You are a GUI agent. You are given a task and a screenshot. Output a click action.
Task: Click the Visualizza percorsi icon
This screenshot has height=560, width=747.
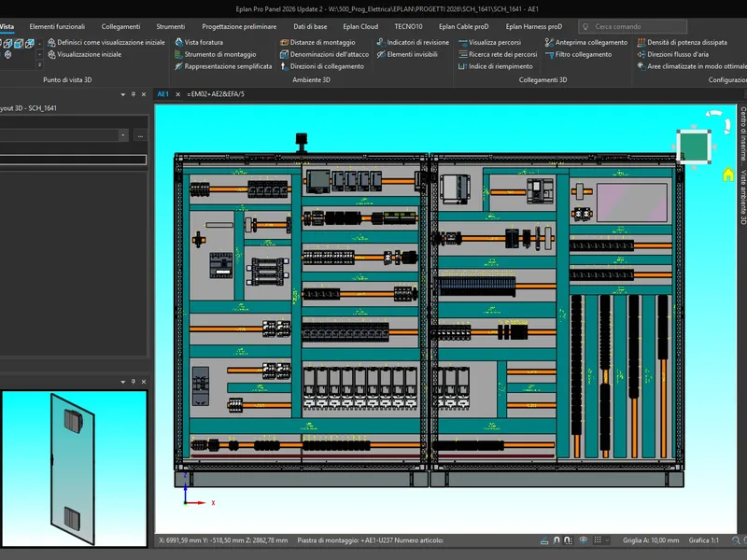point(462,42)
